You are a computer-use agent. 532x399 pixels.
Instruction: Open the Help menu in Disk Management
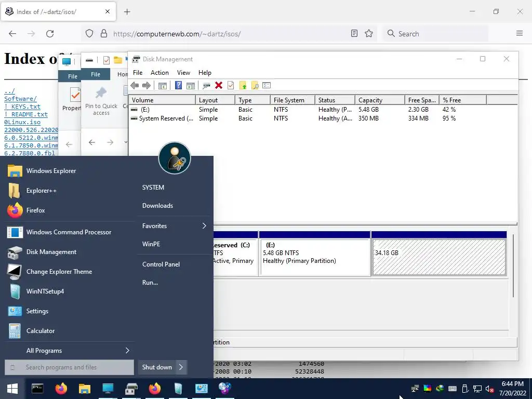[205, 73]
